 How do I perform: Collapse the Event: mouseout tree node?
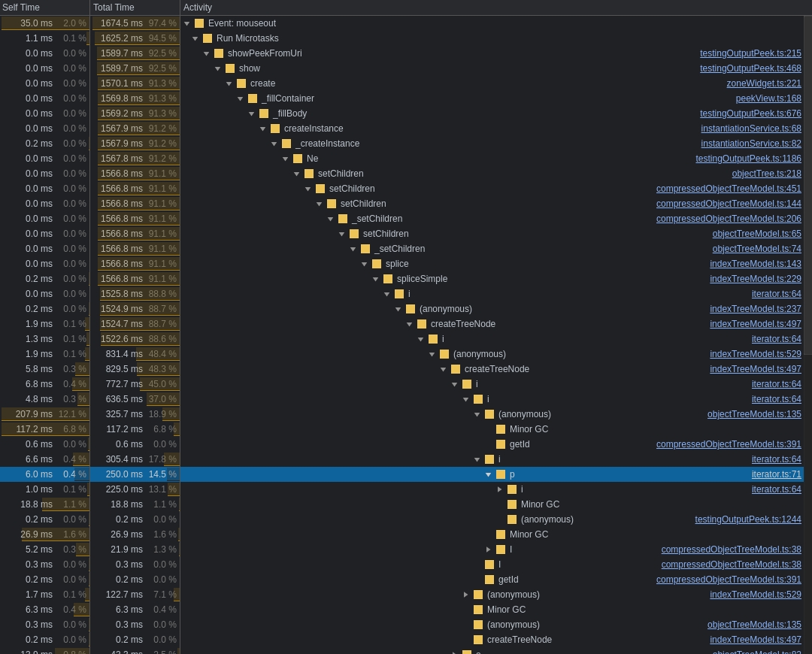tap(186, 23)
